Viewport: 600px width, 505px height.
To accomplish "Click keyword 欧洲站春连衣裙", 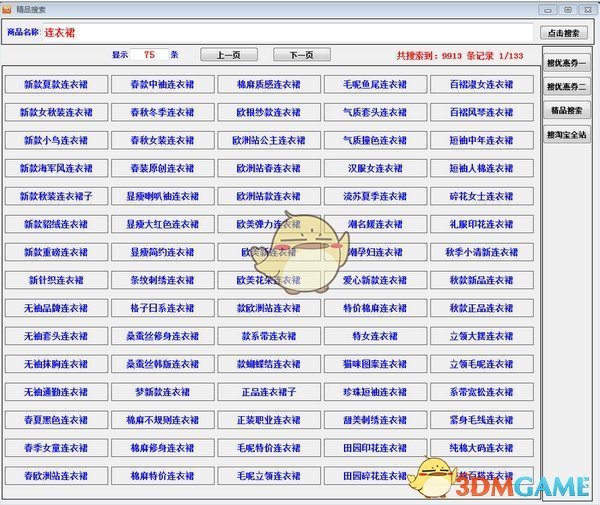I will pos(269,168).
